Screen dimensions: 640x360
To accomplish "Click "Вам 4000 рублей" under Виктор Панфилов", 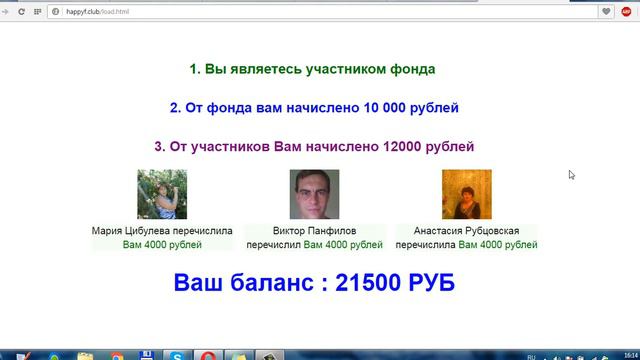I will click(x=343, y=245).
